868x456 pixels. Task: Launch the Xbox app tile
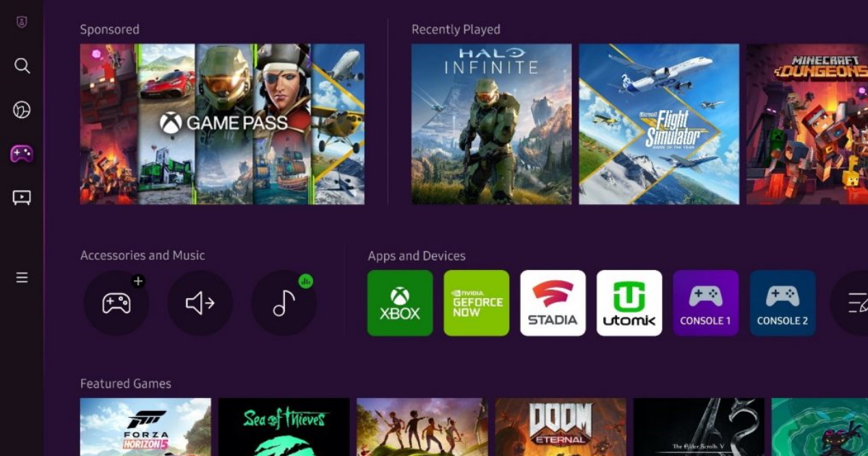coord(399,303)
